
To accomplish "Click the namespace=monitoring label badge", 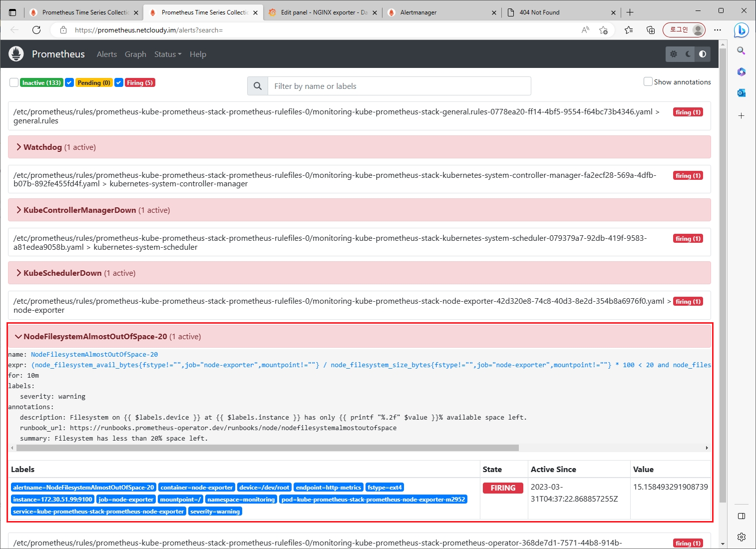I will [241, 499].
